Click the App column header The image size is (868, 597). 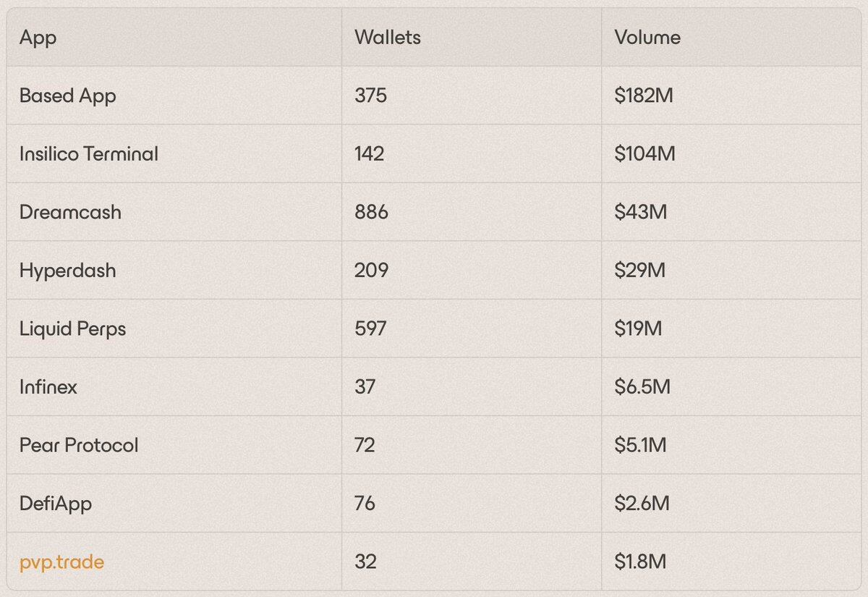pos(38,38)
